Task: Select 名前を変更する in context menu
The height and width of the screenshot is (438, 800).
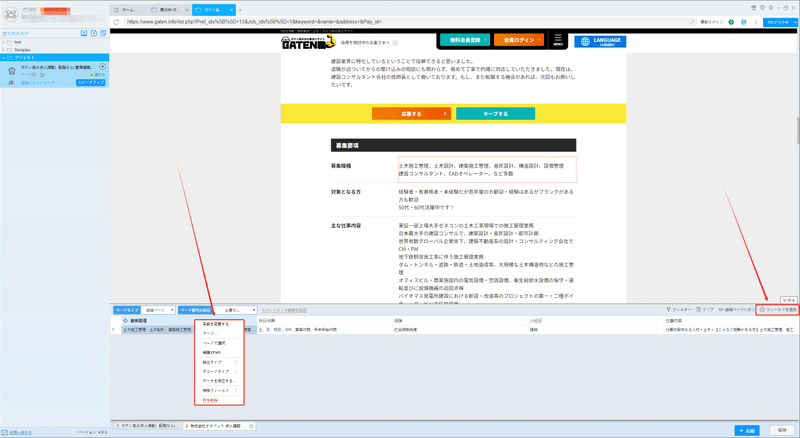Action: tap(219, 324)
